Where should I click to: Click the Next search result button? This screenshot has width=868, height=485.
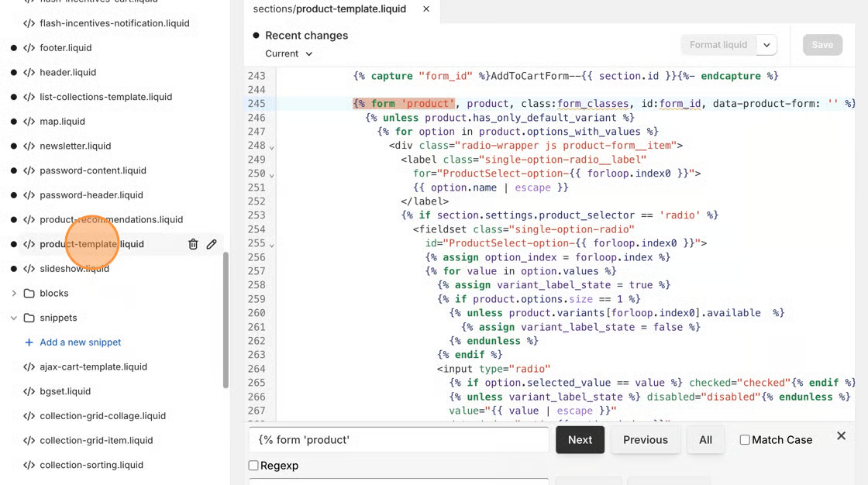580,440
